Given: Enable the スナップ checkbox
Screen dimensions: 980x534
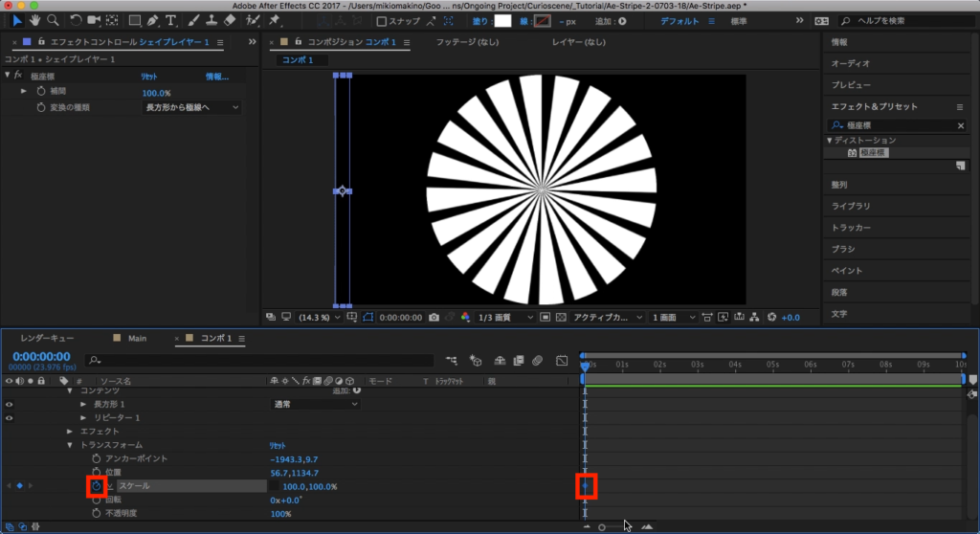Looking at the screenshot, I should [382, 21].
